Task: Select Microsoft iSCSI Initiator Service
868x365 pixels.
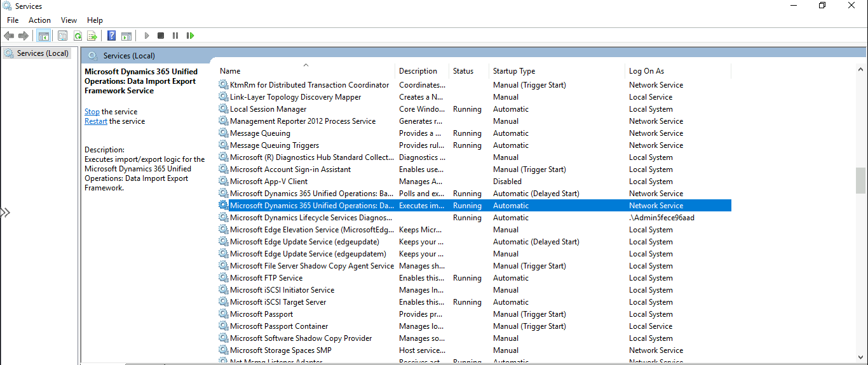Action: tap(282, 290)
